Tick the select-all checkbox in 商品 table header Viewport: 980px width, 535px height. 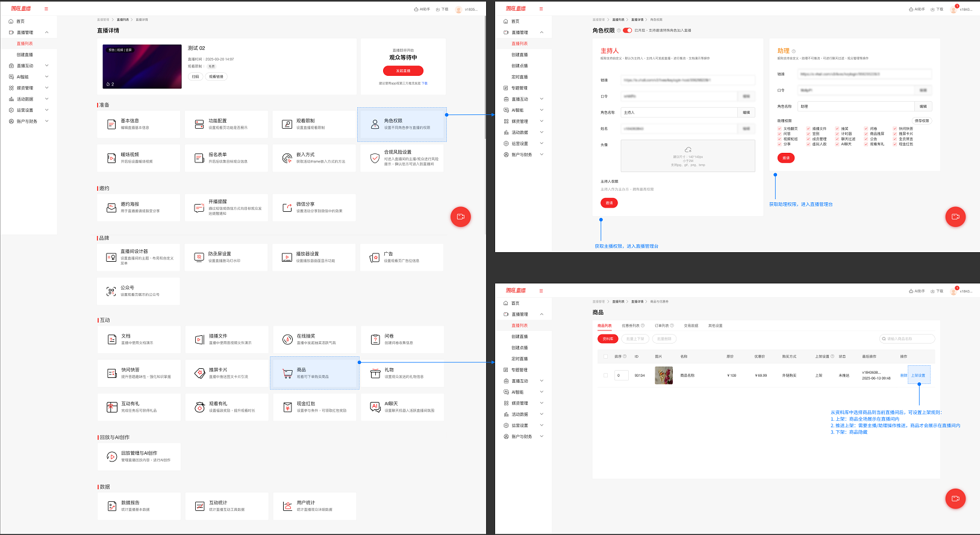(605, 356)
